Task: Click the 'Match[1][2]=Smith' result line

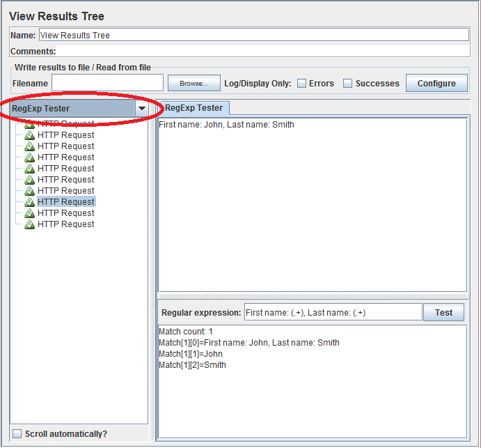Action: click(192, 365)
